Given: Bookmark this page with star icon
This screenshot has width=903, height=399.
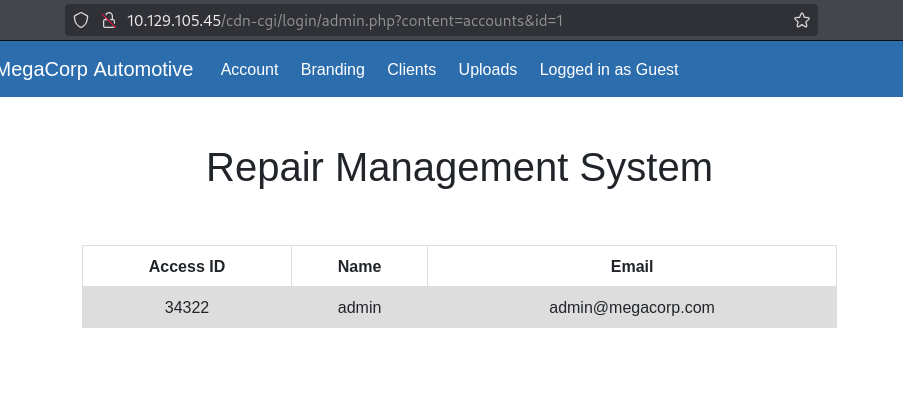Looking at the screenshot, I should pos(802,21).
